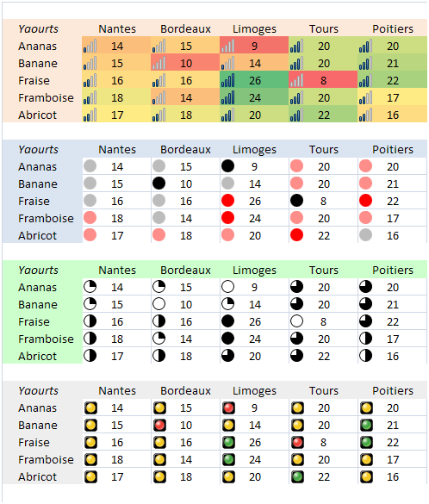Select the Bordeaux column header in the blue table
This screenshot has width=429, height=504.
[x=185, y=149]
